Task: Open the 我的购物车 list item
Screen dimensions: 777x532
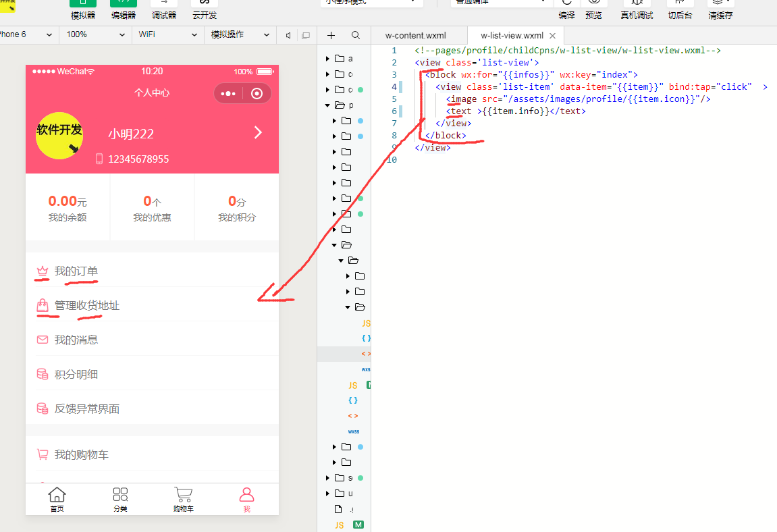Action: click(x=152, y=454)
